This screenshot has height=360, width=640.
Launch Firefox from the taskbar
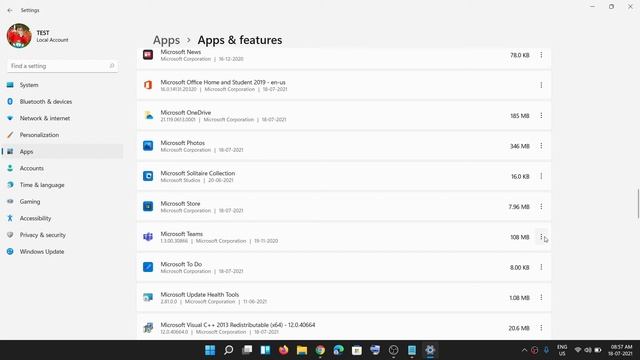click(283, 350)
